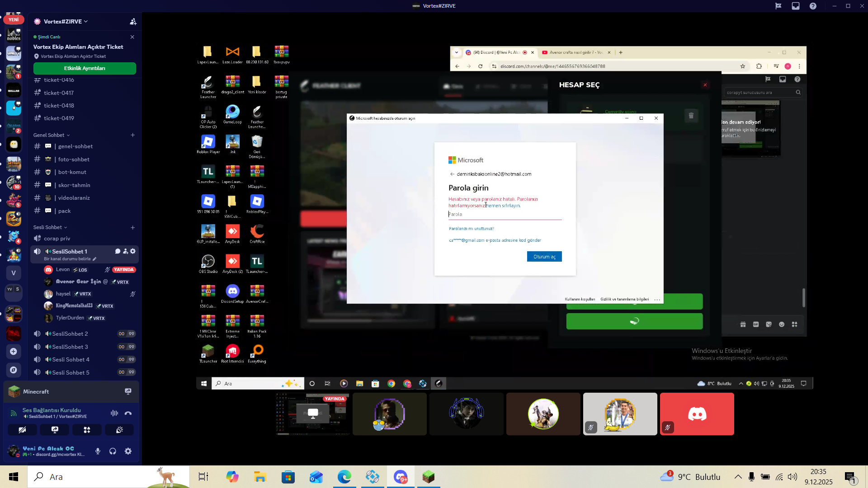This screenshot has width=868, height=488.
Task: Select user TylerDurden in voice list
Action: [x=70, y=318]
